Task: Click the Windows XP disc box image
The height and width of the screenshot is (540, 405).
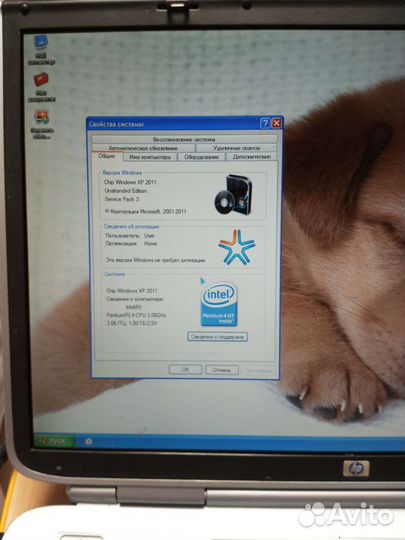Action: [x=233, y=194]
